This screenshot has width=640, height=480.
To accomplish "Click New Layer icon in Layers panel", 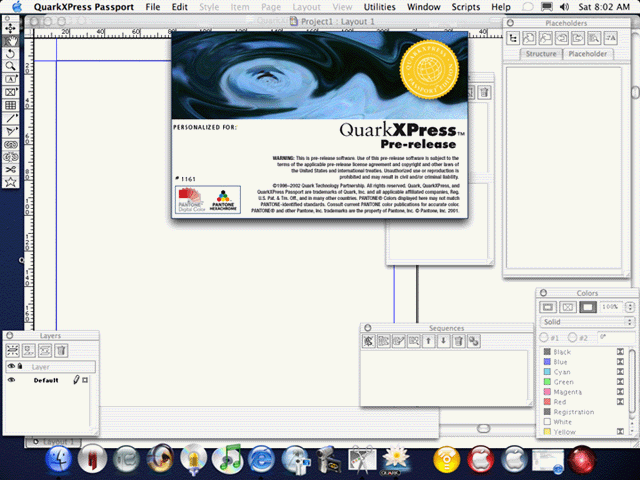I will pyautogui.click(x=12, y=350).
